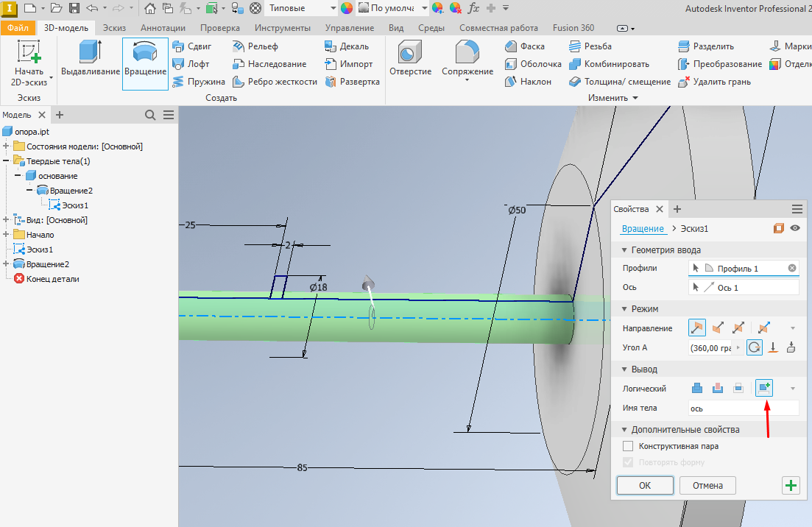Viewport: 812px width, 527px height.
Task: Expand the Начало tree node
Action: (x=6, y=235)
